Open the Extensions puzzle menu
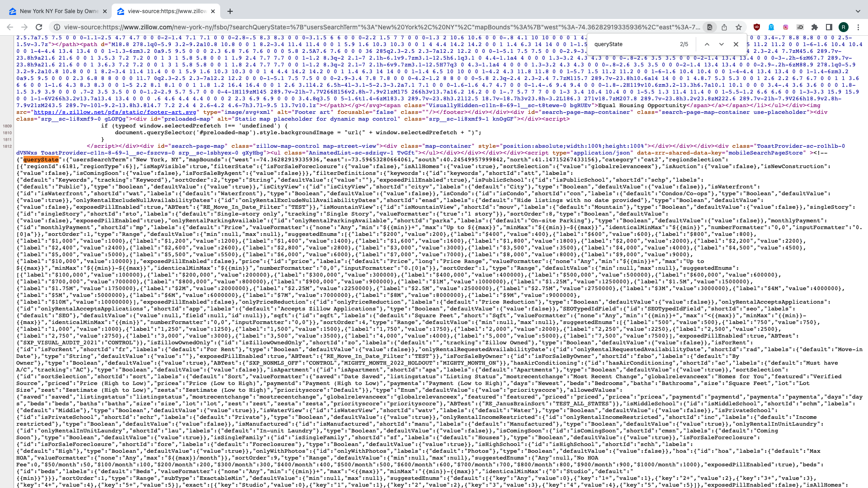Viewport: 868px width, 488px height. point(815,27)
